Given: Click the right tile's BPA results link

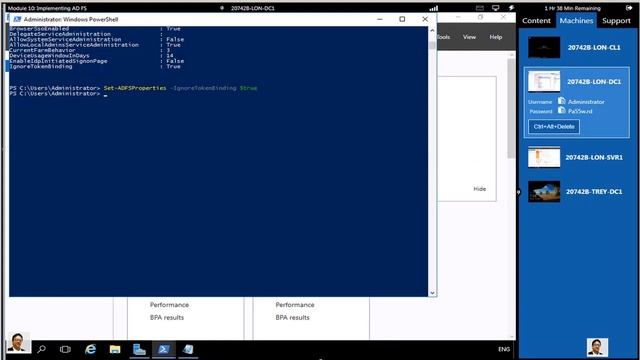Looking at the screenshot, I should click(293, 318).
